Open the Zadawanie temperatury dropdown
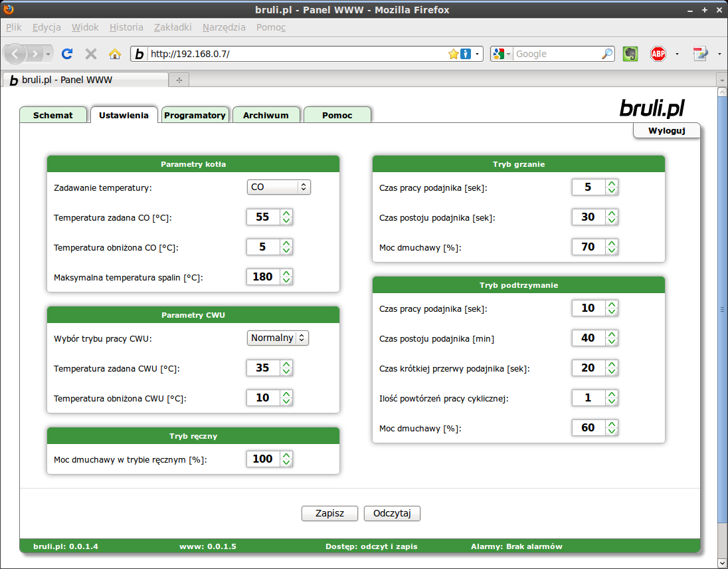The width and height of the screenshot is (728, 569). (278, 187)
